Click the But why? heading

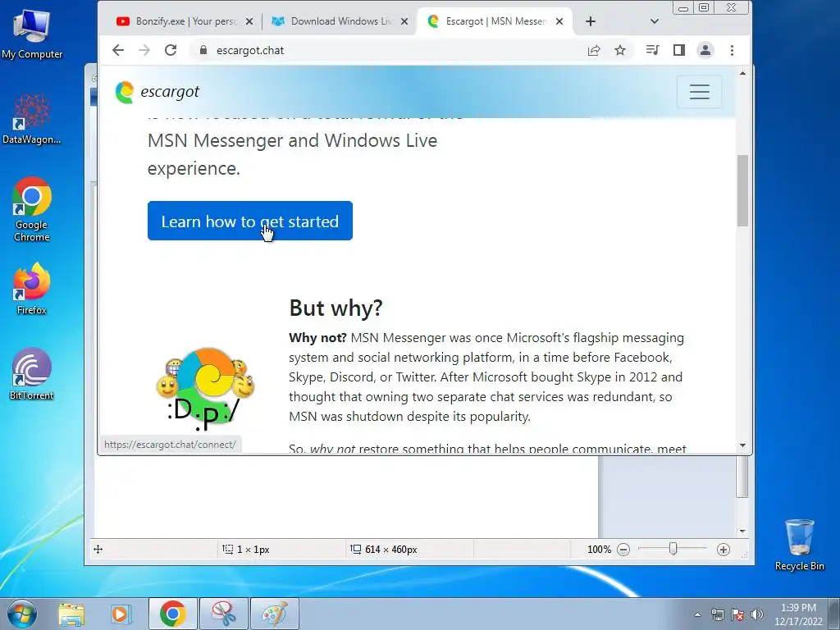point(336,308)
